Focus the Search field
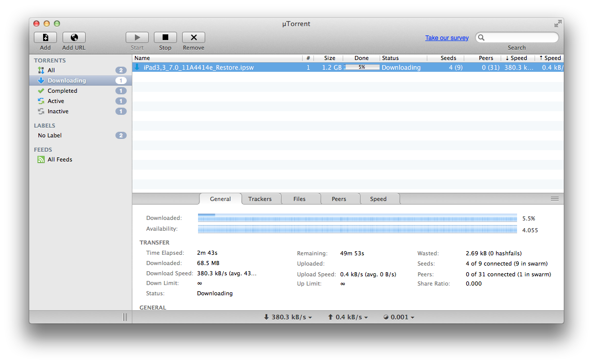The width and height of the screenshot is (593, 364). pyautogui.click(x=517, y=37)
